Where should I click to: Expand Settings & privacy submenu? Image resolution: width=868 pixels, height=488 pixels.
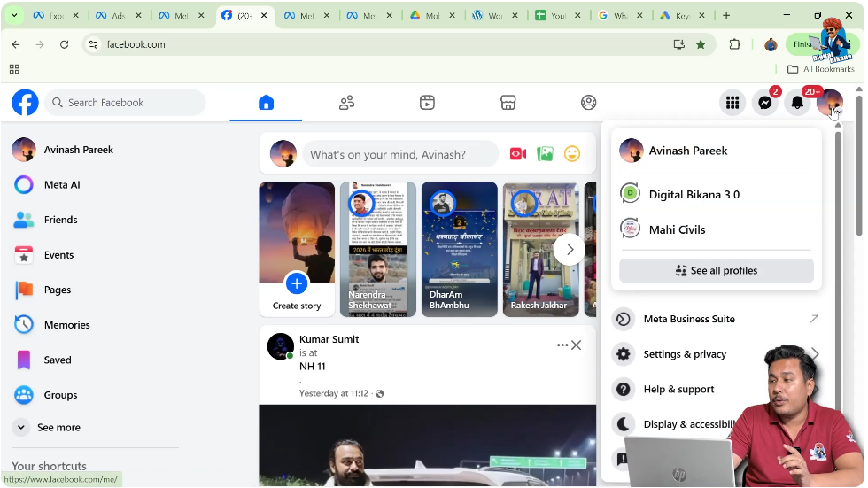click(x=716, y=354)
